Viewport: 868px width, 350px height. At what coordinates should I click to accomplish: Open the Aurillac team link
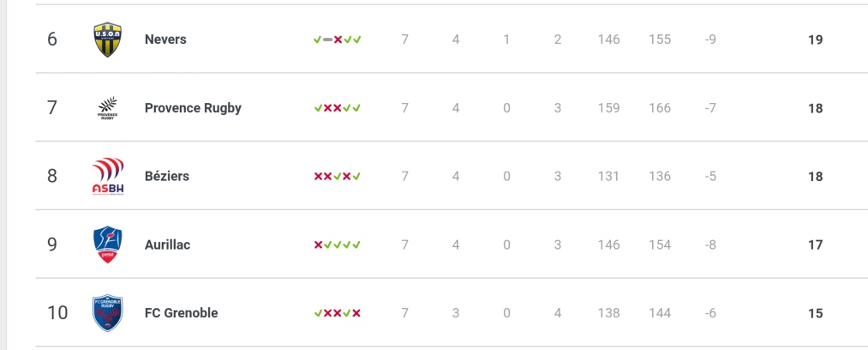click(168, 244)
